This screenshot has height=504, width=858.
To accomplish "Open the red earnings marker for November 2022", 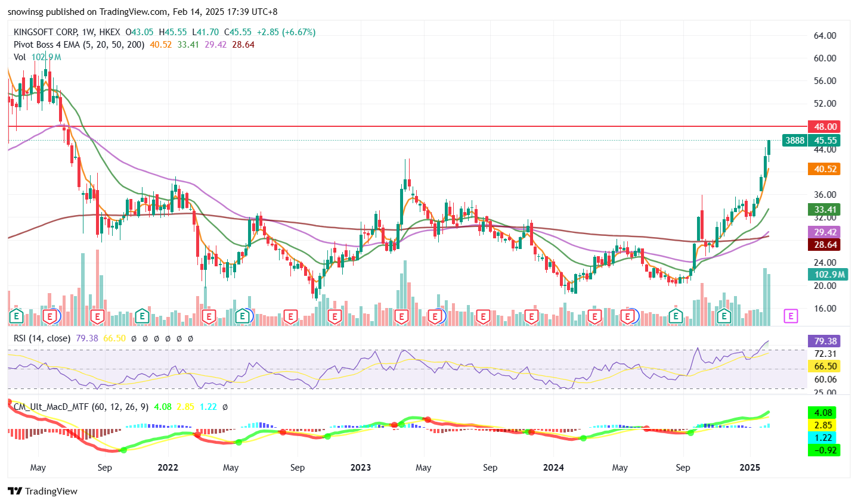I will (x=334, y=316).
